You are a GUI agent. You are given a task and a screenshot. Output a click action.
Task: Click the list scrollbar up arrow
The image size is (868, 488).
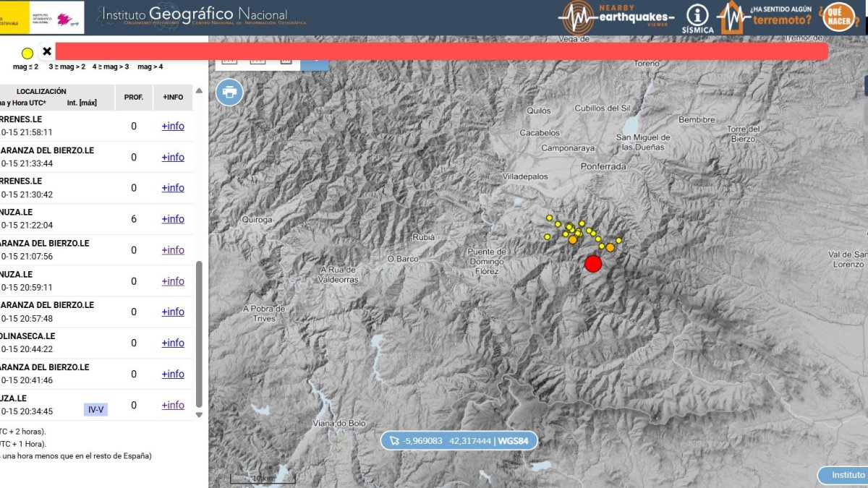[199, 90]
